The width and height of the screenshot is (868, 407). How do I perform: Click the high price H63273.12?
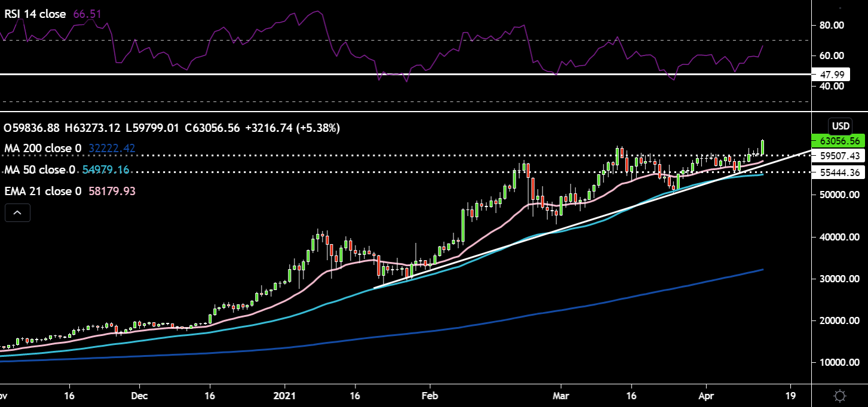click(x=93, y=128)
